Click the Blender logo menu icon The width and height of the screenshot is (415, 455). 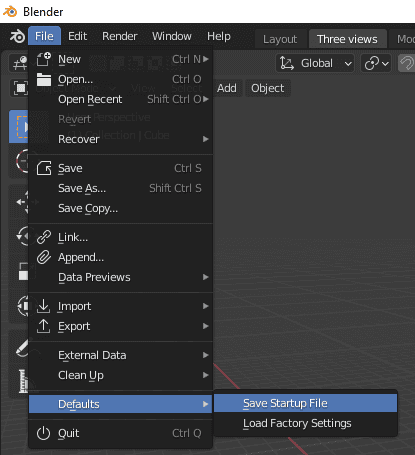[x=17, y=36]
